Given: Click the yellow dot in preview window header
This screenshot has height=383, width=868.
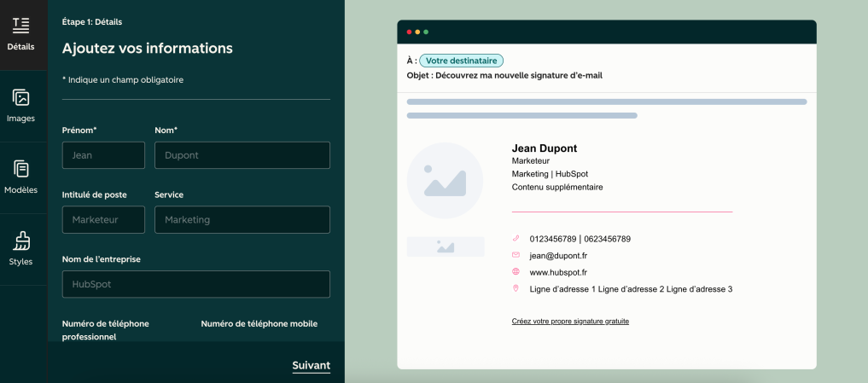Looking at the screenshot, I should [417, 32].
